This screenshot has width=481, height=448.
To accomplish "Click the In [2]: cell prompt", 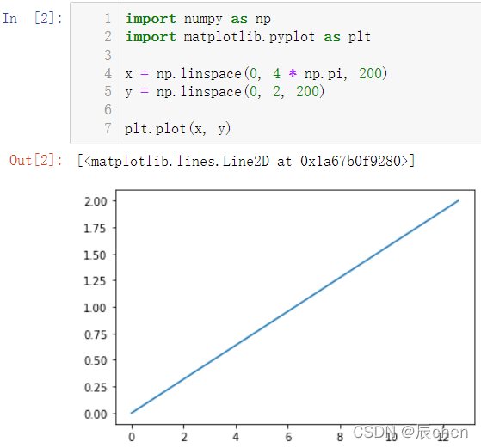I will 33,18.
